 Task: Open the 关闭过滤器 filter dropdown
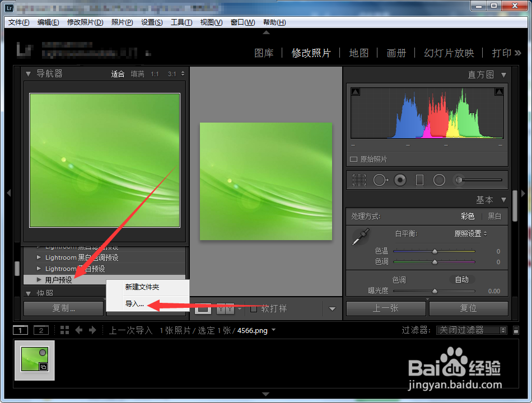[x=472, y=330]
